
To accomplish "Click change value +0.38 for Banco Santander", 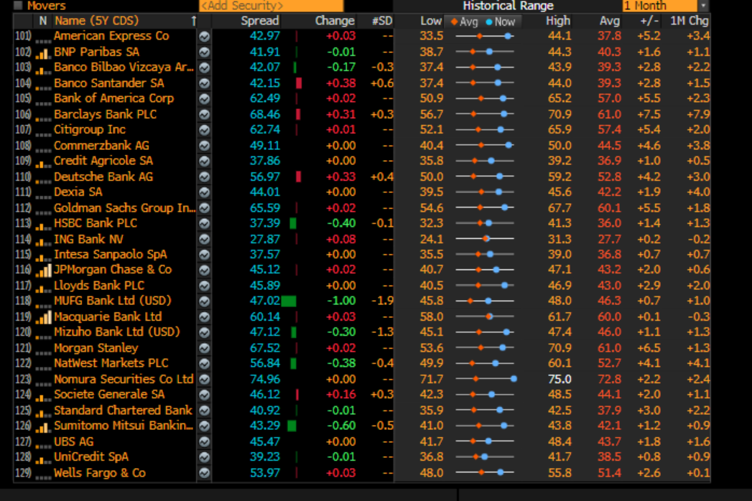I will pyautogui.click(x=341, y=83).
